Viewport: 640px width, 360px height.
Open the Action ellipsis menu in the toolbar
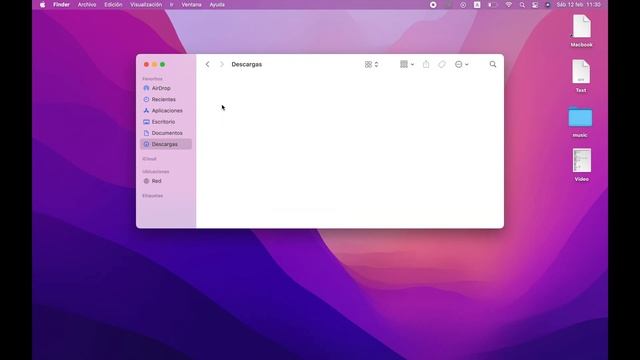(461, 64)
